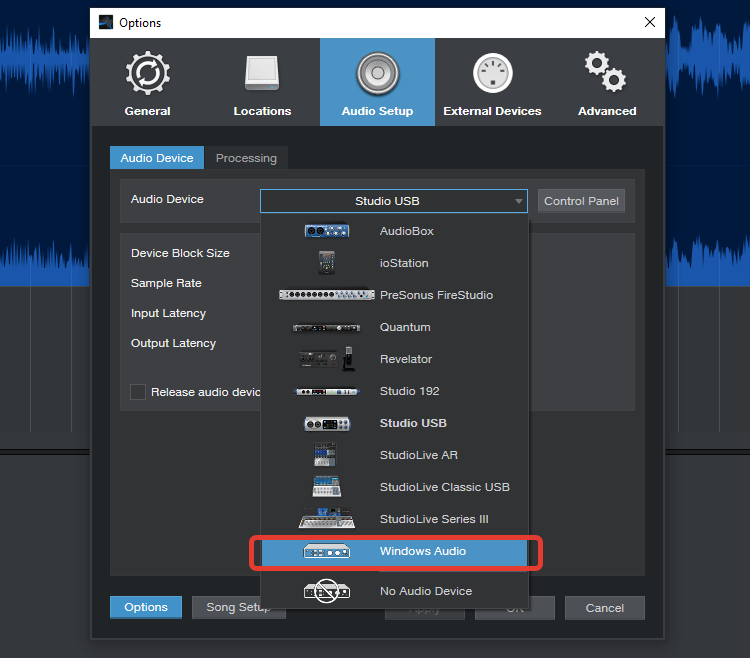This screenshot has height=658, width=750.
Task: Open the Locations drive icon
Action: tap(262, 73)
